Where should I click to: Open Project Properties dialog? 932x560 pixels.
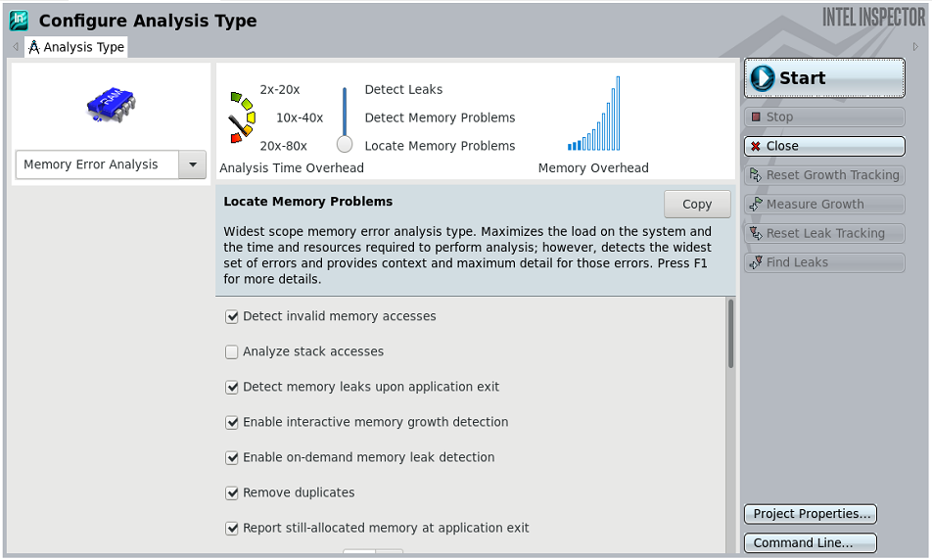click(x=810, y=515)
